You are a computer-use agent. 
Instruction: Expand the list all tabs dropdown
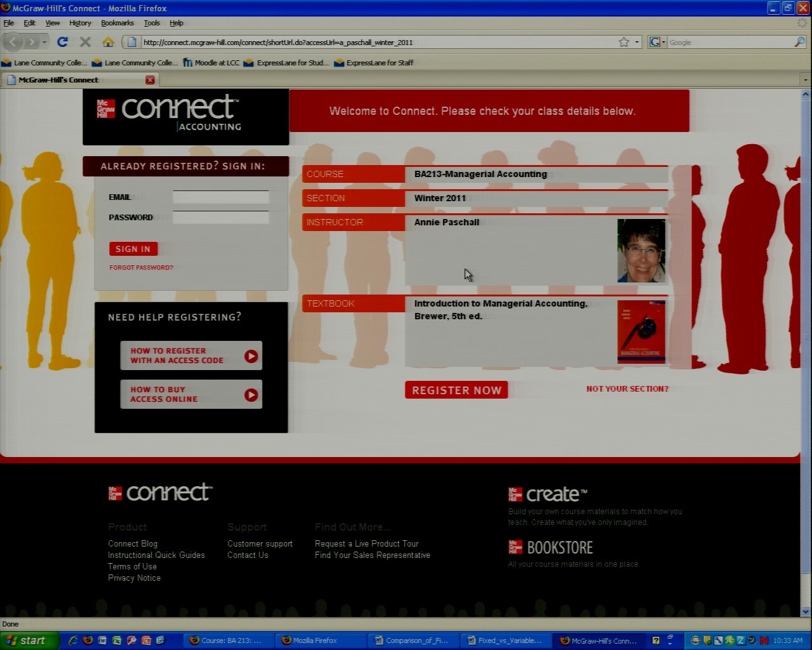pos(805,80)
